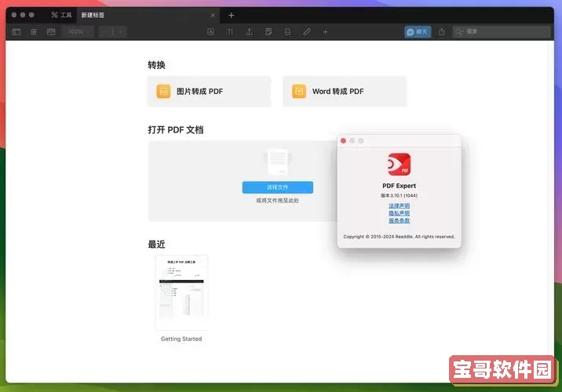Click the 版本 3.10.1 version text
The image size is (562, 392).
399,195
